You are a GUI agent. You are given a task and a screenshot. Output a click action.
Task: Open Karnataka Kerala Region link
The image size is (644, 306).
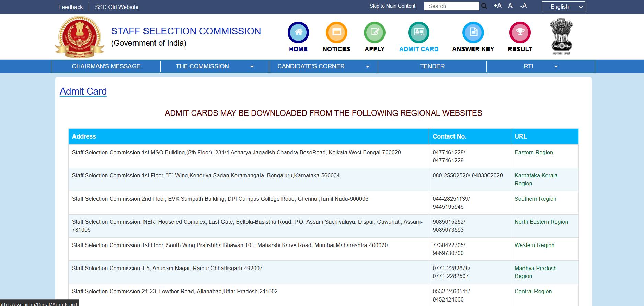pyautogui.click(x=536, y=179)
